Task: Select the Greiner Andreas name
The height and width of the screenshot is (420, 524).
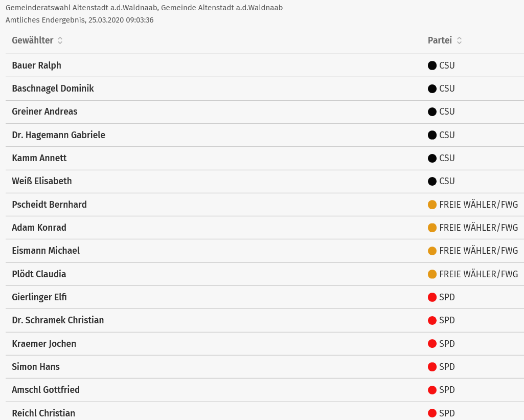Action: 45,112
